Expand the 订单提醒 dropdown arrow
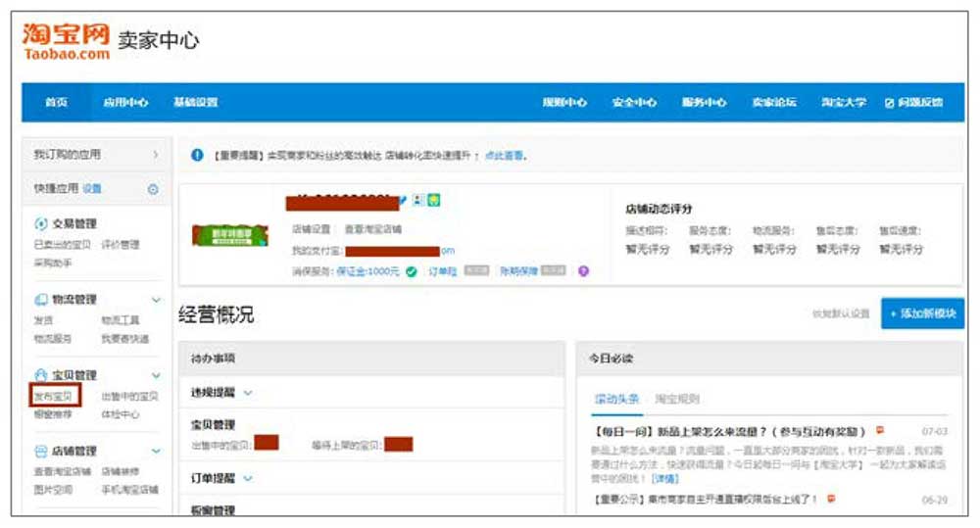This screenshot has height=528, width=980. tap(248, 478)
